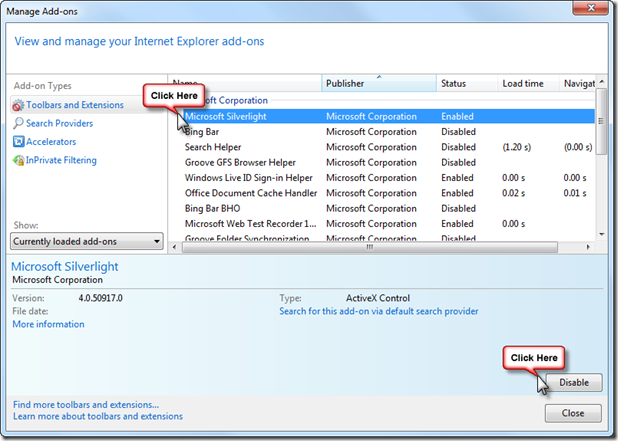Click the Search Providers magnifier icon
Viewport: 618px width, 441px height.
pyautogui.click(x=18, y=123)
